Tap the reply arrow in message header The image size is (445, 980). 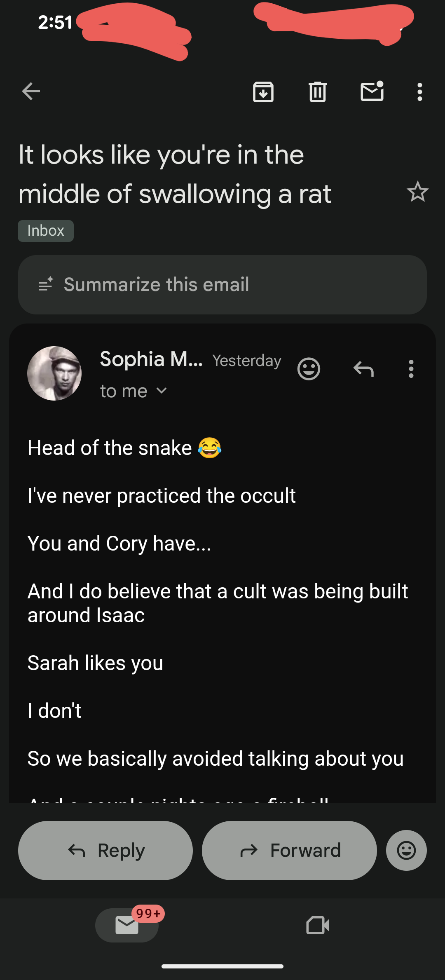click(x=363, y=369)
